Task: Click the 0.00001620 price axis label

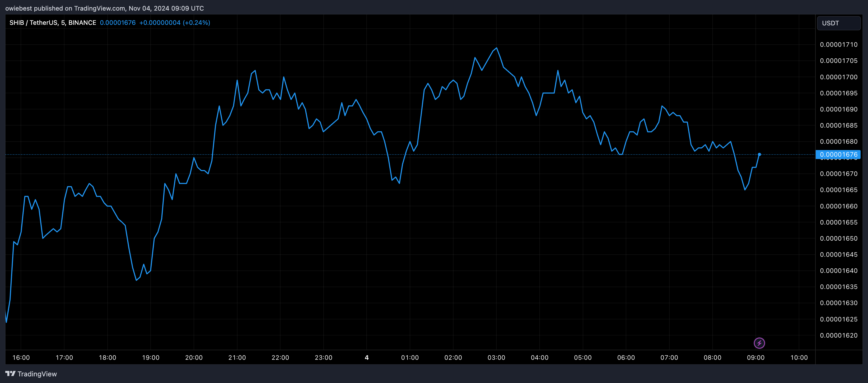Action: (839, 335)
